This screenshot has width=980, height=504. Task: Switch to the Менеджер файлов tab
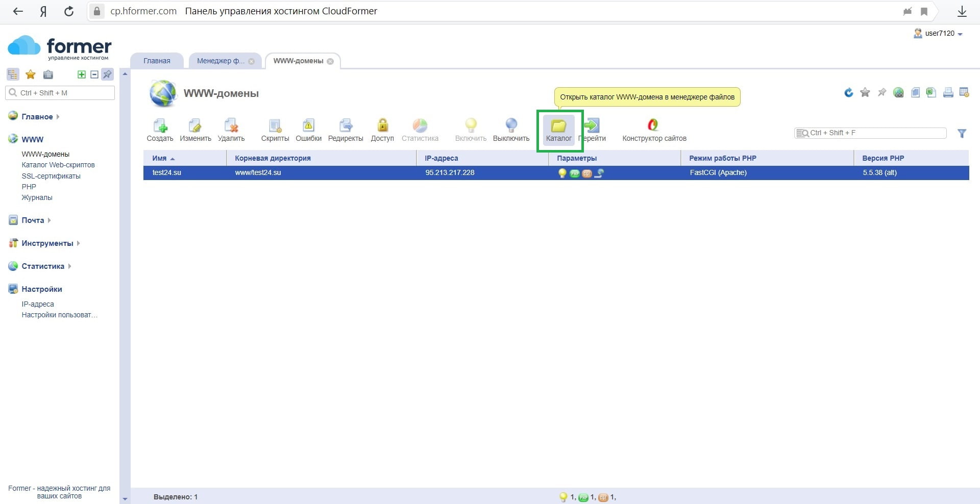[220, 61]
